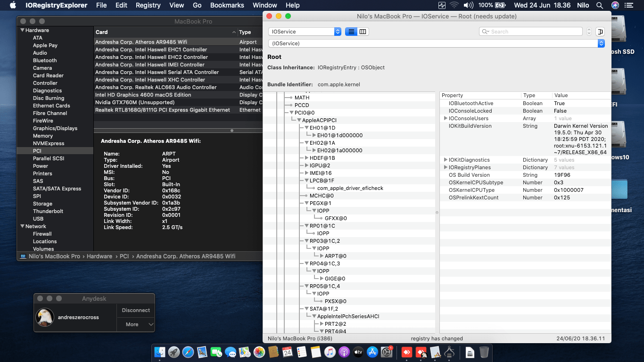Screen dimensions: 644x362
Task: Open System Preferences in the dock
Action: 387,352
